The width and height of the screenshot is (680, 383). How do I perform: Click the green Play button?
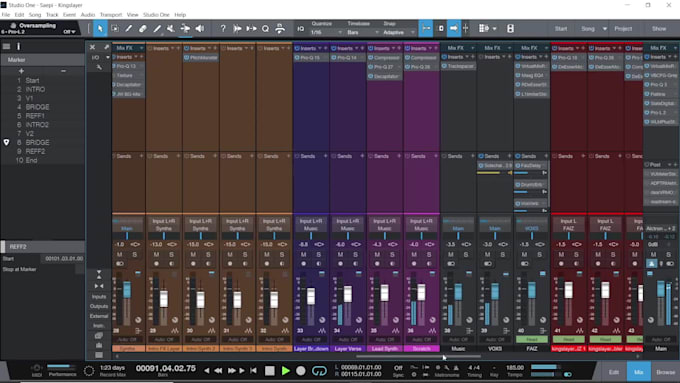[x=285, y=371]
